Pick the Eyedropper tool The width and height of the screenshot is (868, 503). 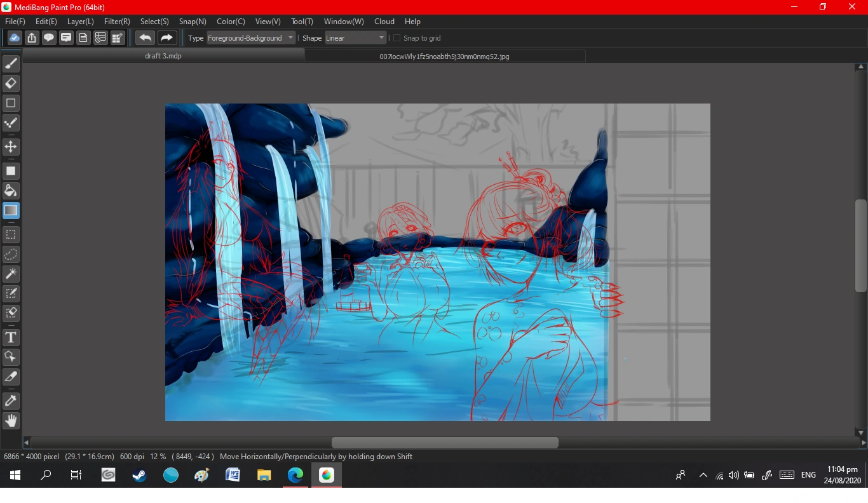[x=11, y=401]
